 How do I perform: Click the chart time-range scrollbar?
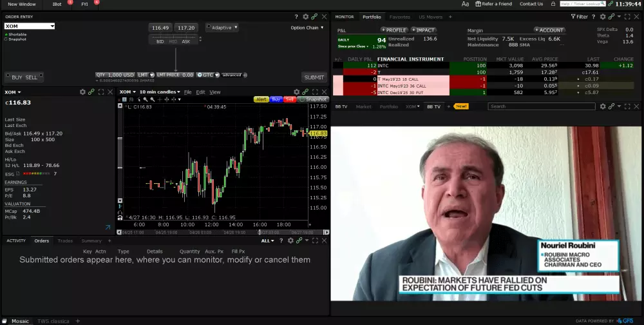222,232
